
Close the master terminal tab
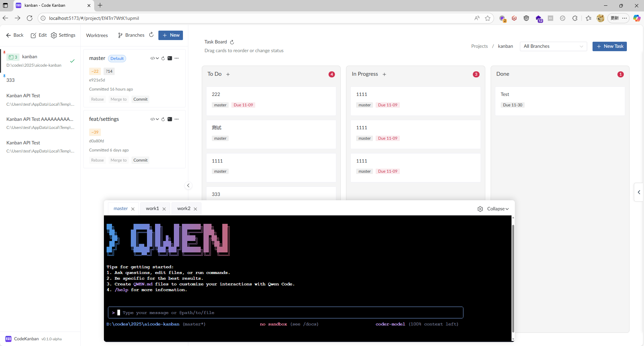point(133,209)
